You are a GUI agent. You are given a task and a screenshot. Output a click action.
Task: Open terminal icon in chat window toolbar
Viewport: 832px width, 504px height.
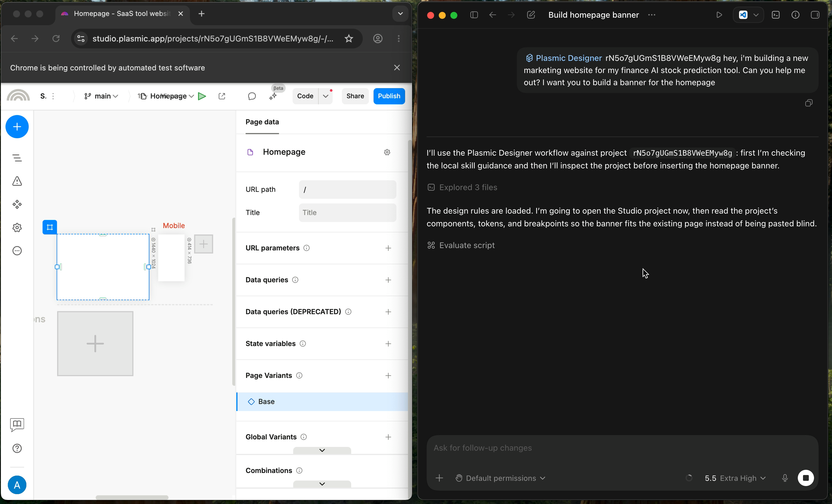pyautogui.click(x=776, y=15)
